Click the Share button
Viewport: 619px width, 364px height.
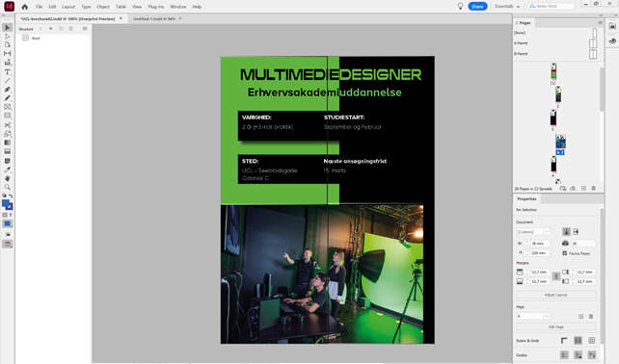(477, 7)
